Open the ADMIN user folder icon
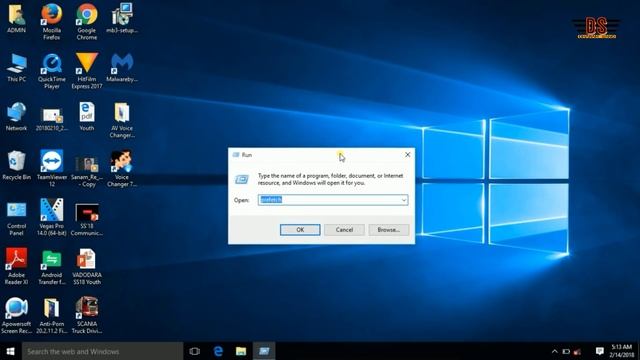The height and width of the screenshot is (360, 640). coord(16,18)
